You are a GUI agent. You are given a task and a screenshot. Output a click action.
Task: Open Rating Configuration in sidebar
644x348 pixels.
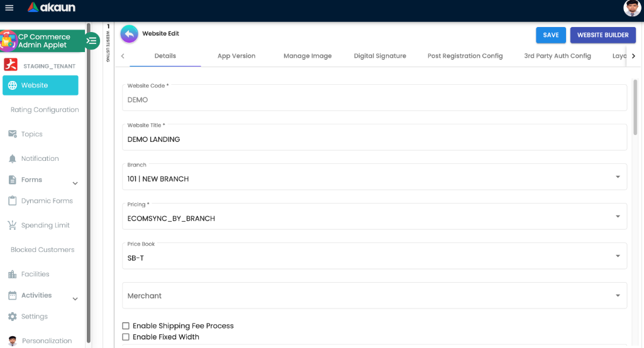pyautogui.click(x=45, y=109)
